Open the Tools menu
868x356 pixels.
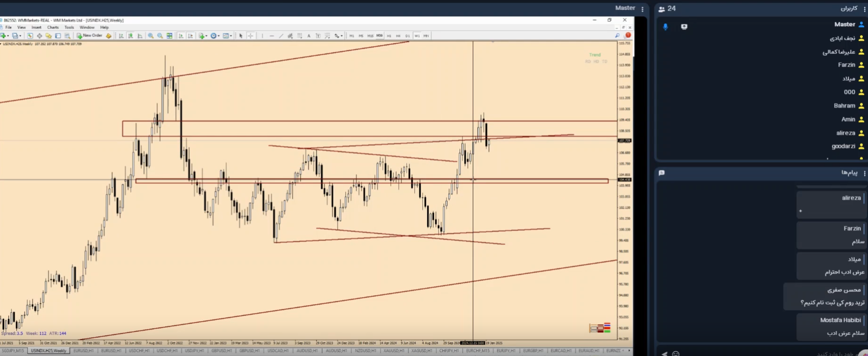pos(69,27)
